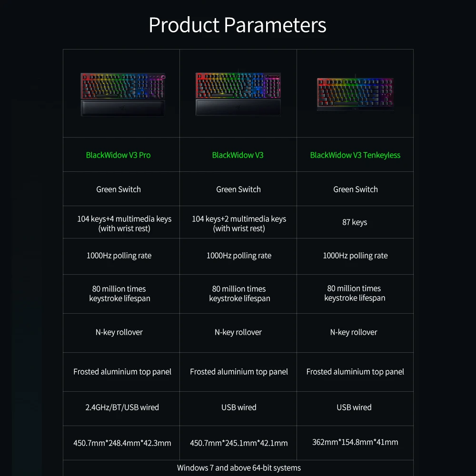Click the BlackWidow V3 Pro keyboard image
476x476 pixels.
pos(122,94)
